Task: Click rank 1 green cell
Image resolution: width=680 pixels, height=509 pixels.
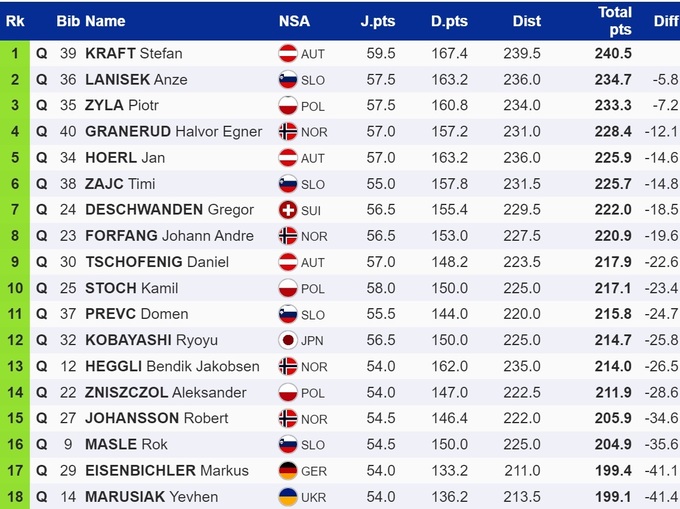Action: click(x=15, y=54)
